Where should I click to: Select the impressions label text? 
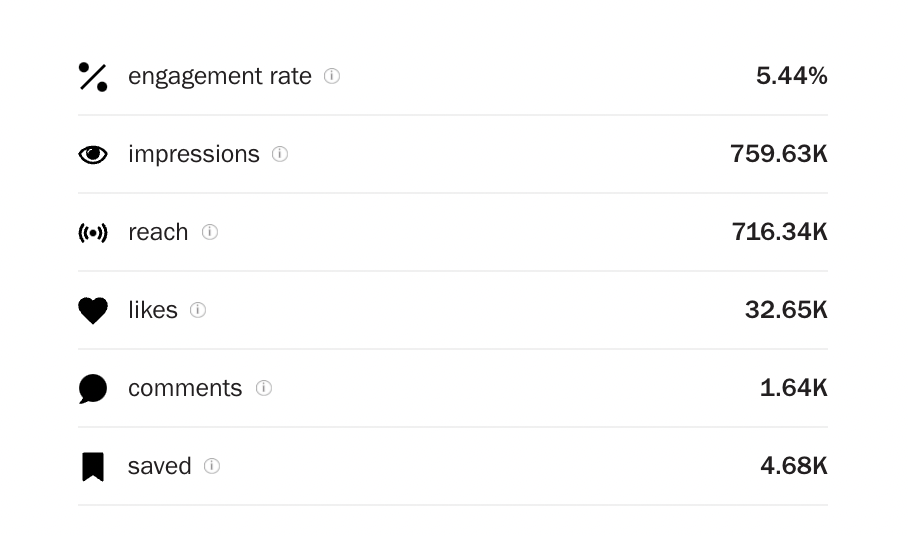(x=194, y=155)
